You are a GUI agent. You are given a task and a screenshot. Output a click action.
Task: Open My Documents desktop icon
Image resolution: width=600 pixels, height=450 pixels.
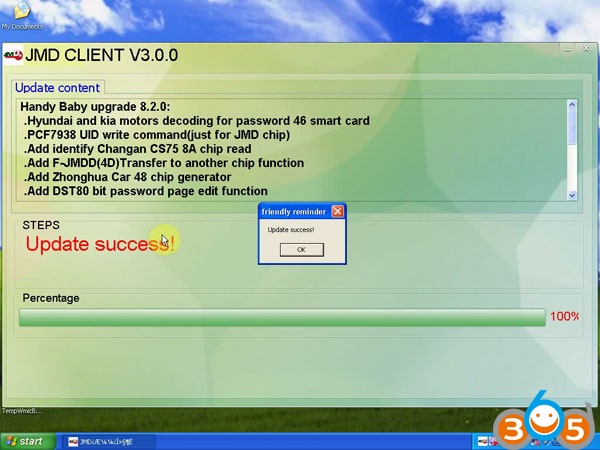[x=22, y=15]
